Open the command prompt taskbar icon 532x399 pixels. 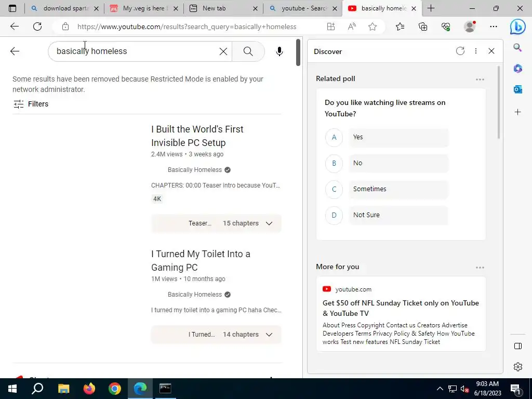[166, 389]
